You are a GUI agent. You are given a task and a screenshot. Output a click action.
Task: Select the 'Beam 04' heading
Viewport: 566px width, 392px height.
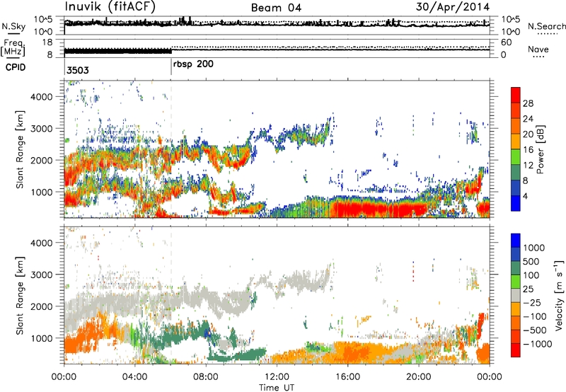point(276,8)
